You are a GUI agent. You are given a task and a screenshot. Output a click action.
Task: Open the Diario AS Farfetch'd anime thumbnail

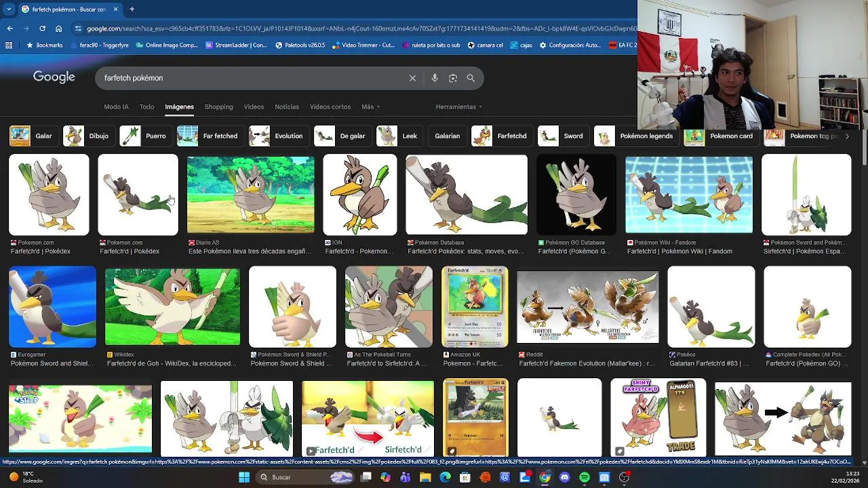pyautogui.click(x=250, y=195)
